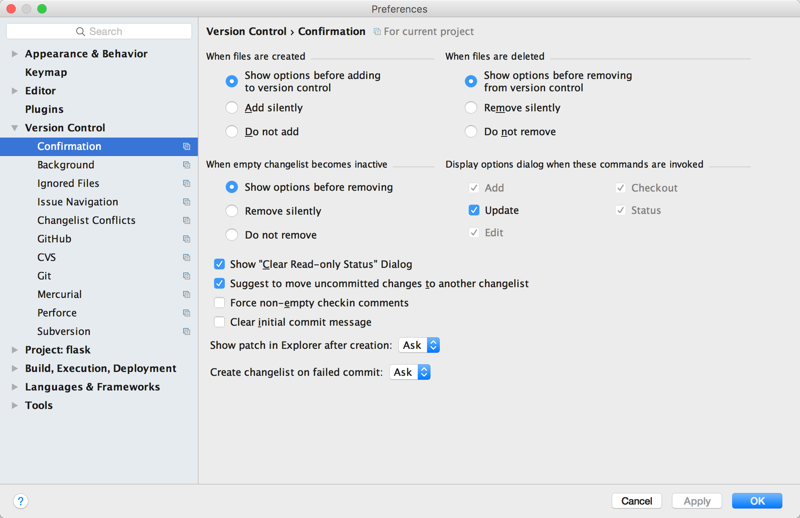Viewport: 800px width, 518px height.
Task: Click the project-level icon beside Confirmation
Action: pos(186,147)
